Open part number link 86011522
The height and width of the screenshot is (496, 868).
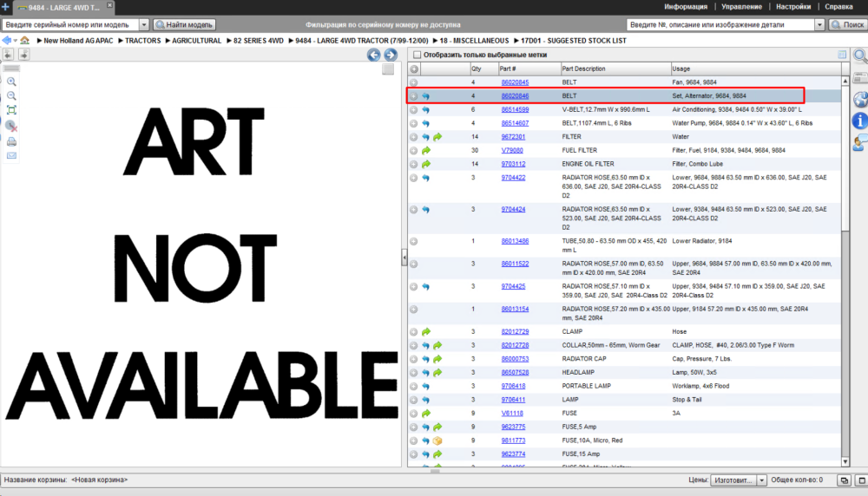pyautogui.click(x=515, y=264)
